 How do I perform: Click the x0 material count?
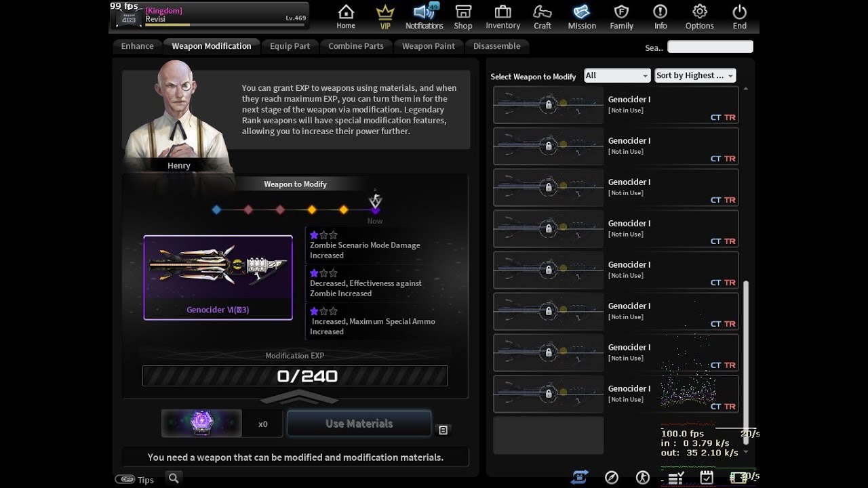coord(263,424)
